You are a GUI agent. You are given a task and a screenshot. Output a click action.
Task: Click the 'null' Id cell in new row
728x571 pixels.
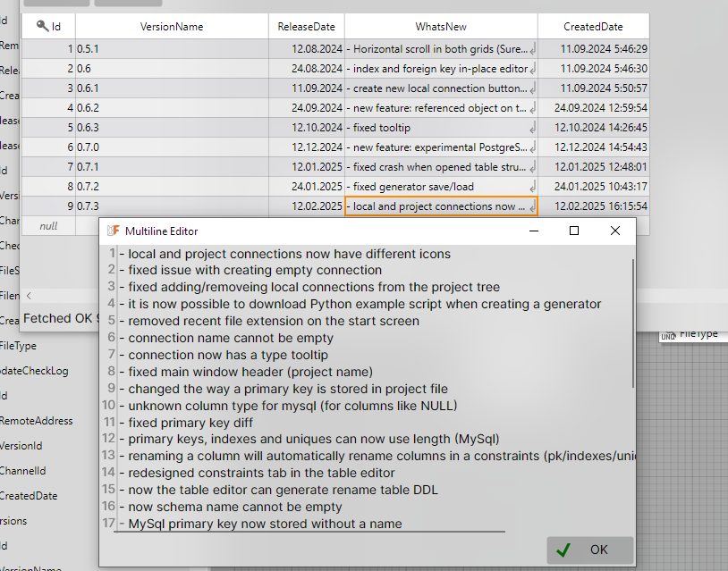48,226
